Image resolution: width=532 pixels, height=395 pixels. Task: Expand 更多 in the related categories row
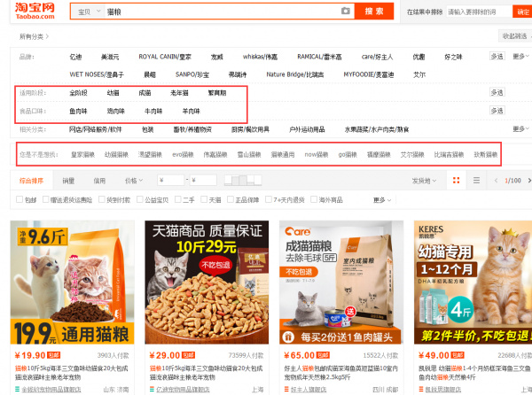pyautogui.click(x=520, y=128)
